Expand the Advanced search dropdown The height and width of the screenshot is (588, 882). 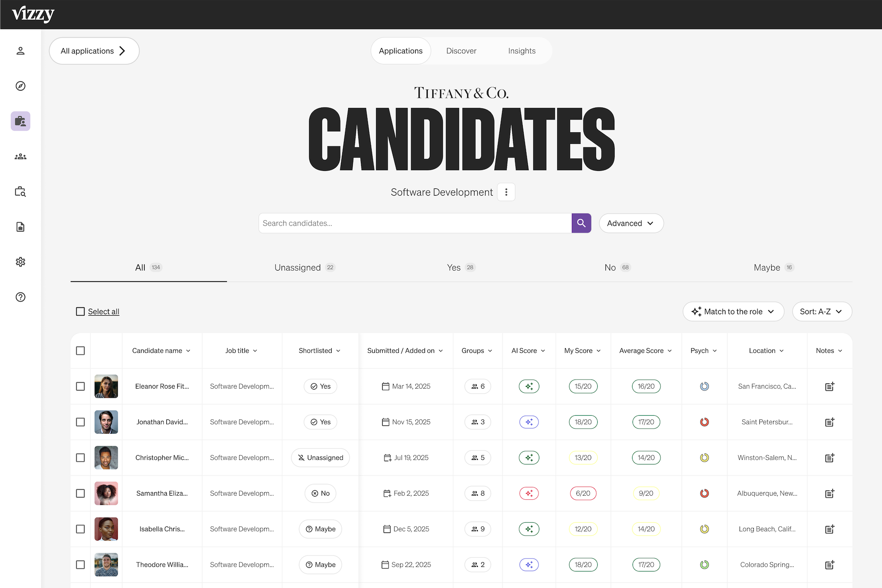pyautogui.click(x=631, y=223)
